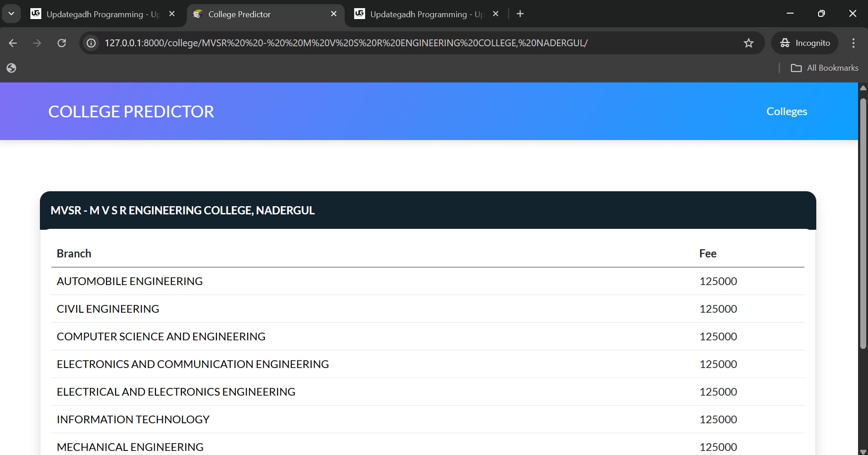Open the tab search dropdown arrow
The height and width of the screenshot is (455, 868).
[x=11, y=13]
